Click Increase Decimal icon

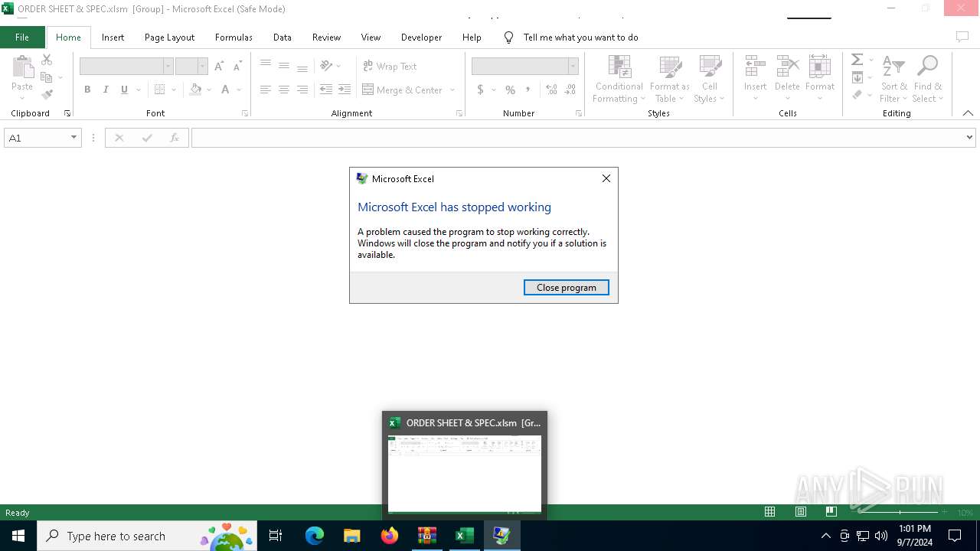(x=551, y=90)
